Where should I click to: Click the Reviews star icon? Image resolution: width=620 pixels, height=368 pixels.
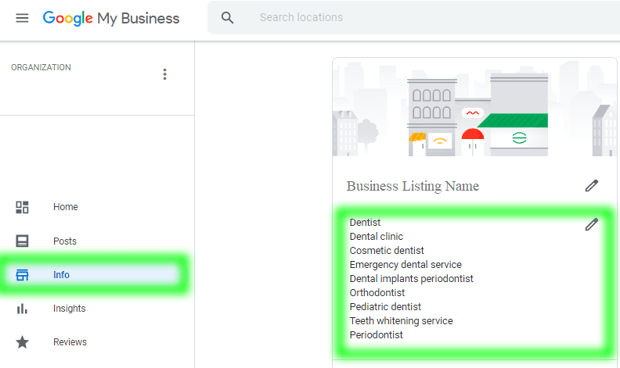click(22, 342)
